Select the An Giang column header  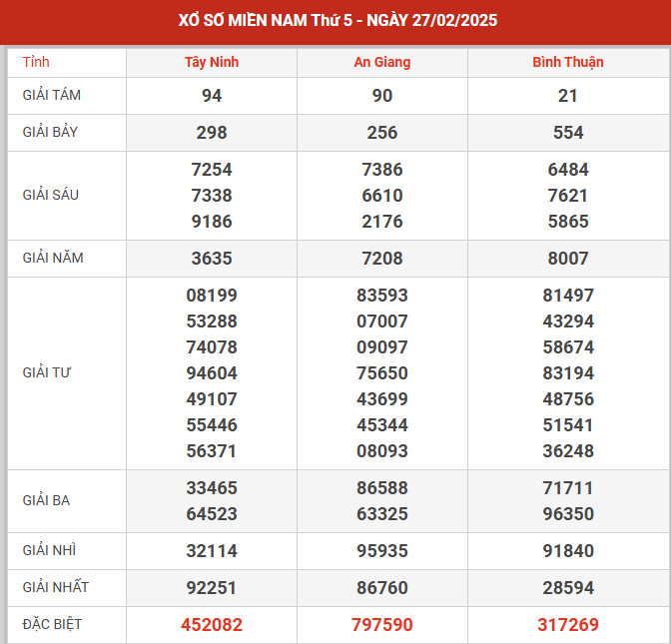pyautogui.click(x=382, y=63)
